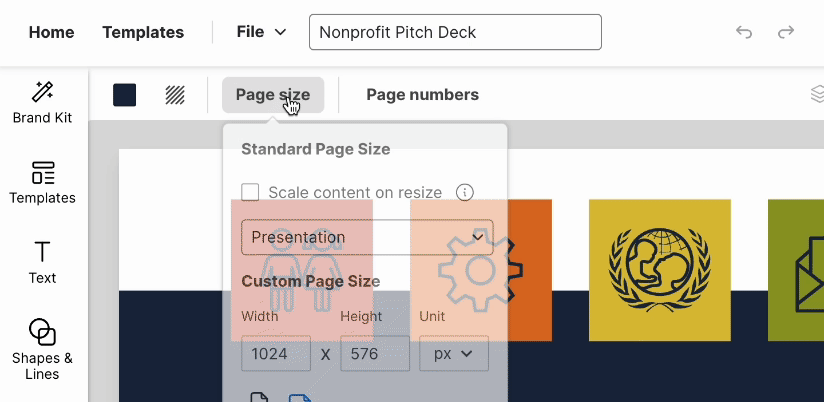Click the Nonprofit Pitch Deck title field
The width and height of the screenshot is (824, 402).
tap(455, 32)
